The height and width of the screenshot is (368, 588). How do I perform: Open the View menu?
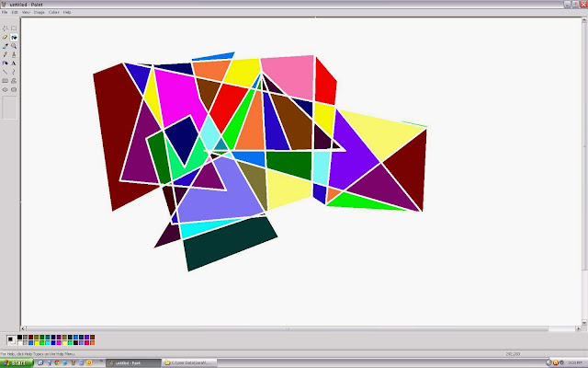[x=26, y=12]
